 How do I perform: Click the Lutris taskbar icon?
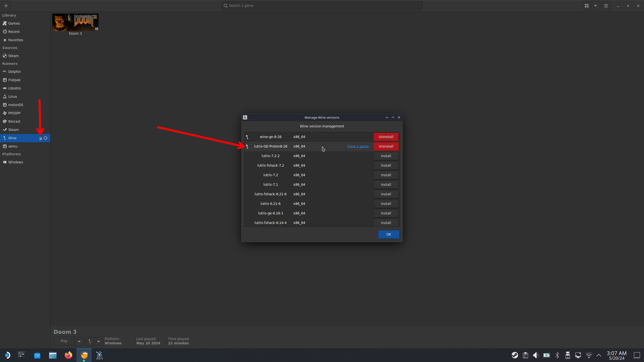click(x=84, y=355)
